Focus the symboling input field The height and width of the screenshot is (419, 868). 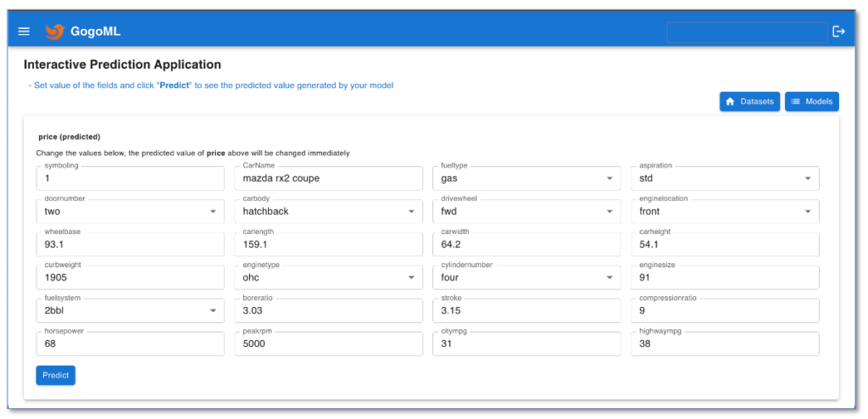130,179
